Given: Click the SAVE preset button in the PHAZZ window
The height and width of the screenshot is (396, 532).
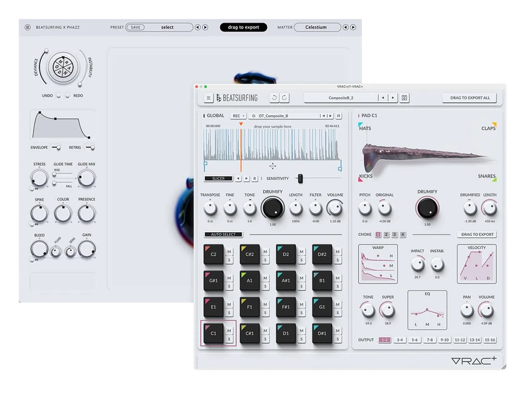Looking at the screenshot, I should pos(136,27).
